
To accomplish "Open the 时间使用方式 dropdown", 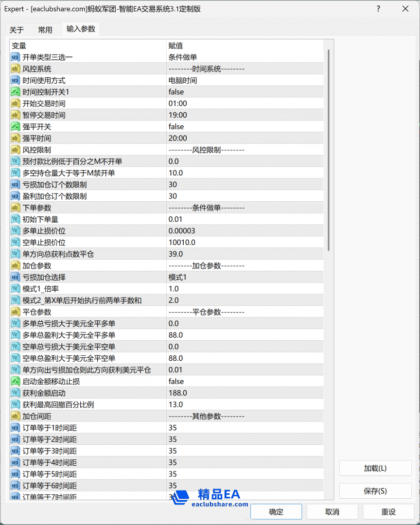I will point(243,80).
